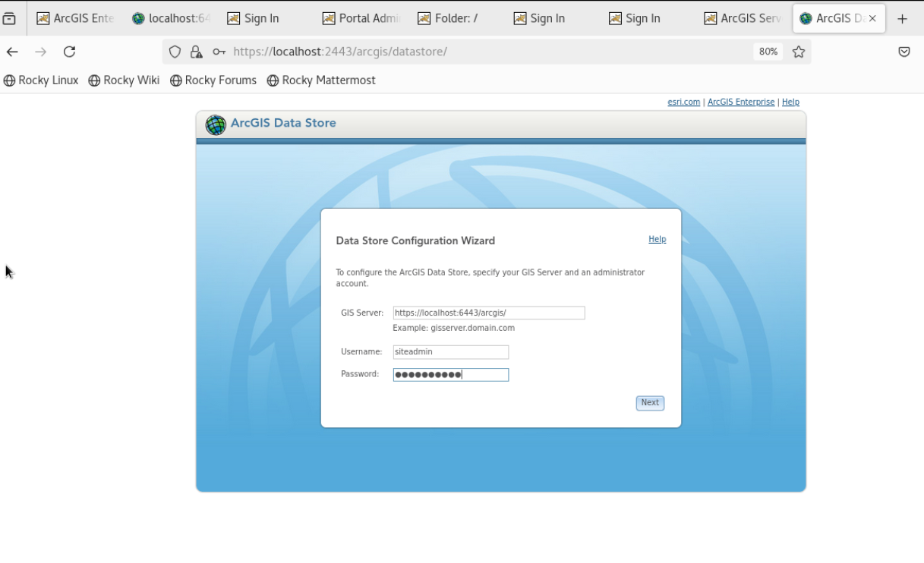Click the 'Password:' label
Image resolution: width=924 pixels, height=563 pixels.
coord(360,373)
